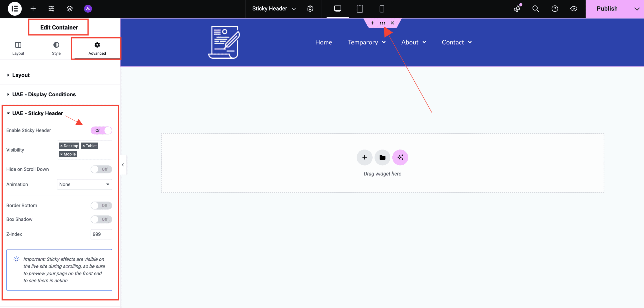644x308 pixels.
Task: Switch to the Layout tab
Action: 18,49
